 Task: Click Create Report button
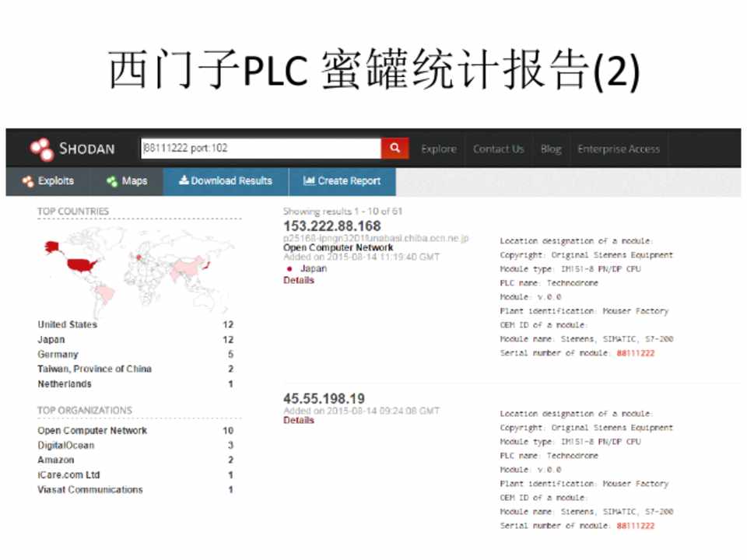click(342, 181)
